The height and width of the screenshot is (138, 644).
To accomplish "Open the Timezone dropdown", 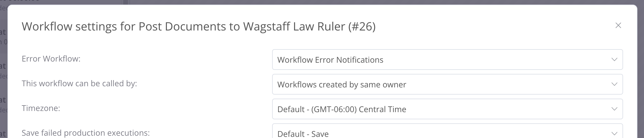I will click(447, 109).
